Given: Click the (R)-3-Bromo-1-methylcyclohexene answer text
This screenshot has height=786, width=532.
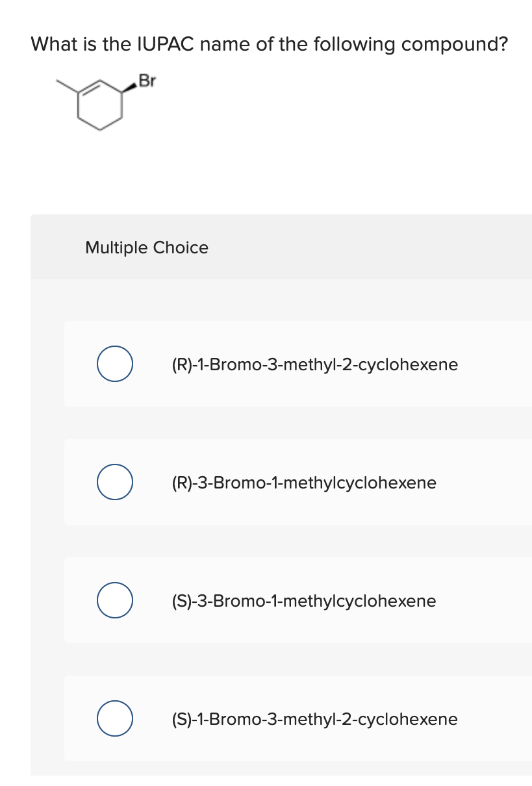Looking at the screenshot, I should (304, 483).
